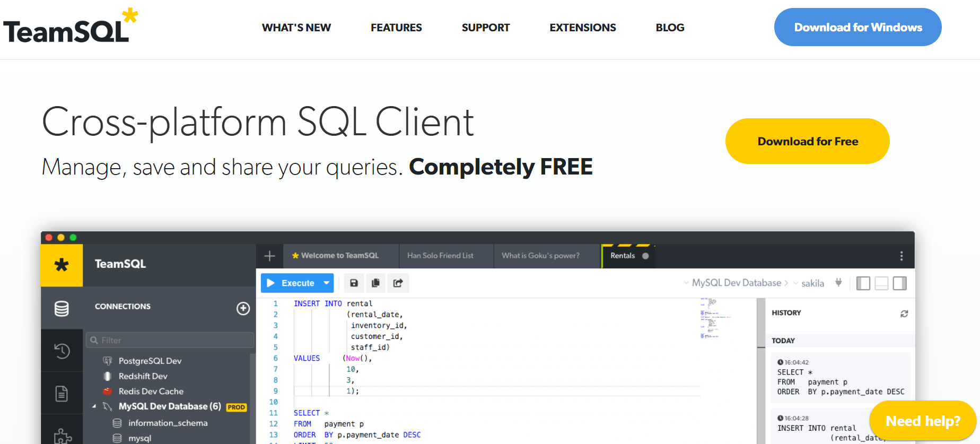Toggle the bottom panel layout icon

pos(881,283)
